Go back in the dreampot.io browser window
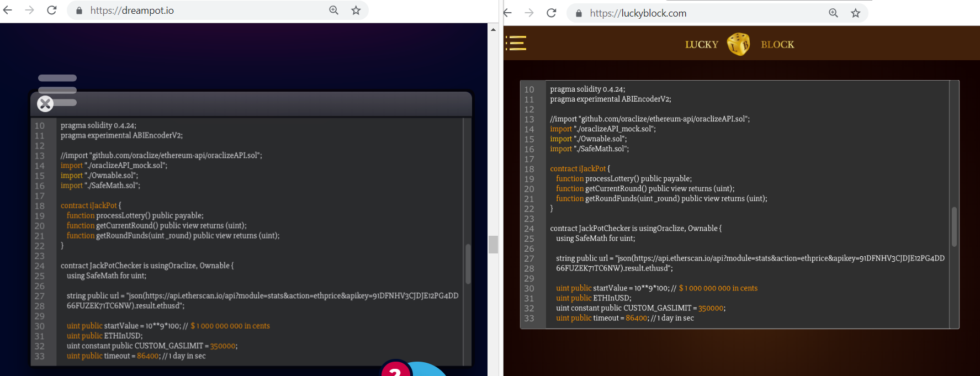This screenshot has height=376, width=980. (x=8, y=10)
